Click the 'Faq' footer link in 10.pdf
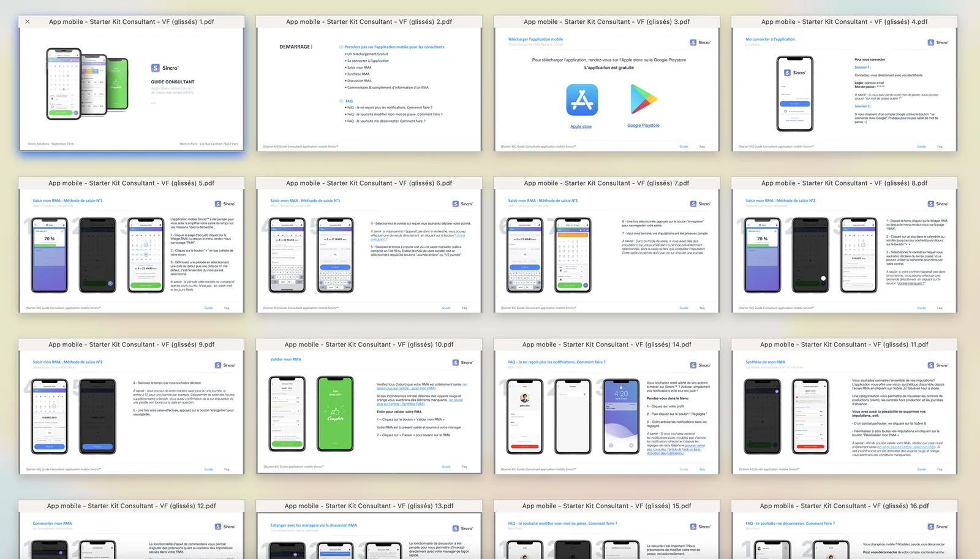Viewport: 980px width, 559px height. pyautogui.click(x=464, y=466)
